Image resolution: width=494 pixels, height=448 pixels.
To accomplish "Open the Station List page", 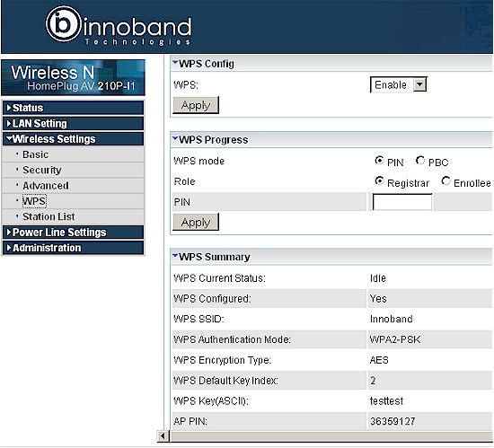I will pyautogui.click(x=49, y=216).
